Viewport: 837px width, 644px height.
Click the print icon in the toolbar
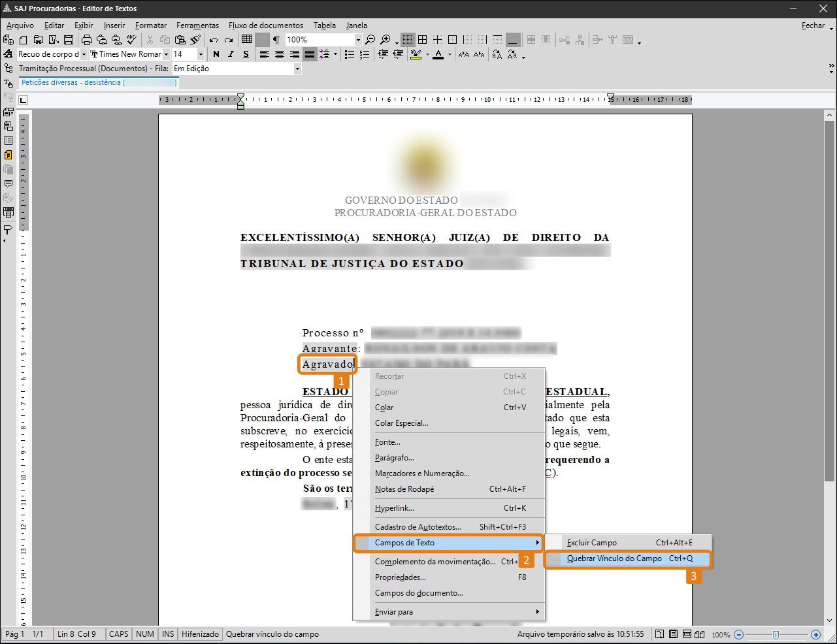tap(86, 40)
